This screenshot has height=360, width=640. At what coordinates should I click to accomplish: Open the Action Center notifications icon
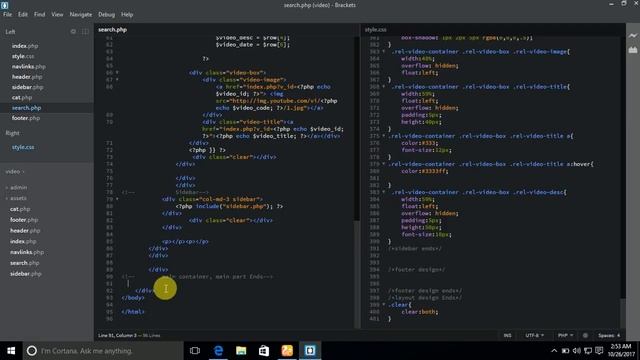tap(599, 351)
